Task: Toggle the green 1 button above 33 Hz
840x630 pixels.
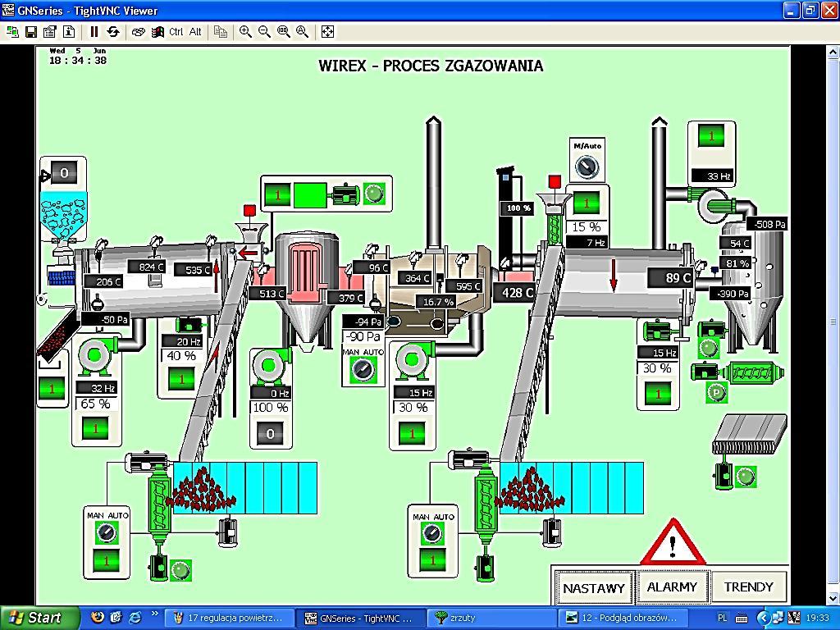Action: point(711,136)
